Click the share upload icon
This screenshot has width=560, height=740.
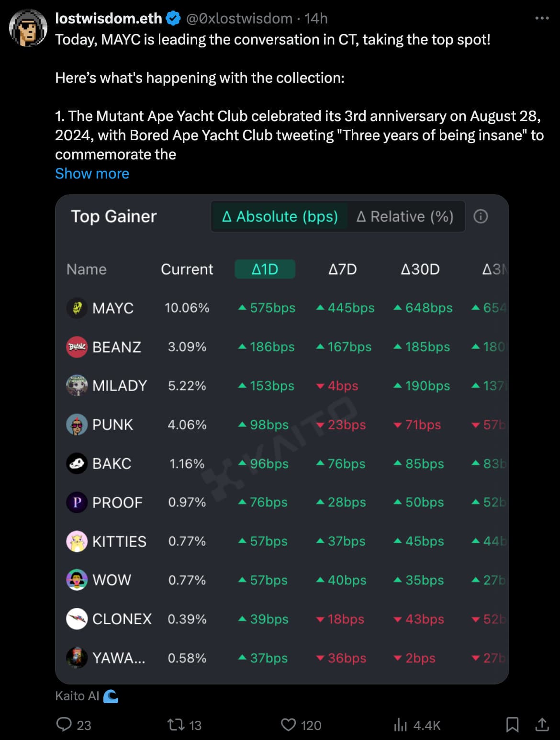(542, 725)
